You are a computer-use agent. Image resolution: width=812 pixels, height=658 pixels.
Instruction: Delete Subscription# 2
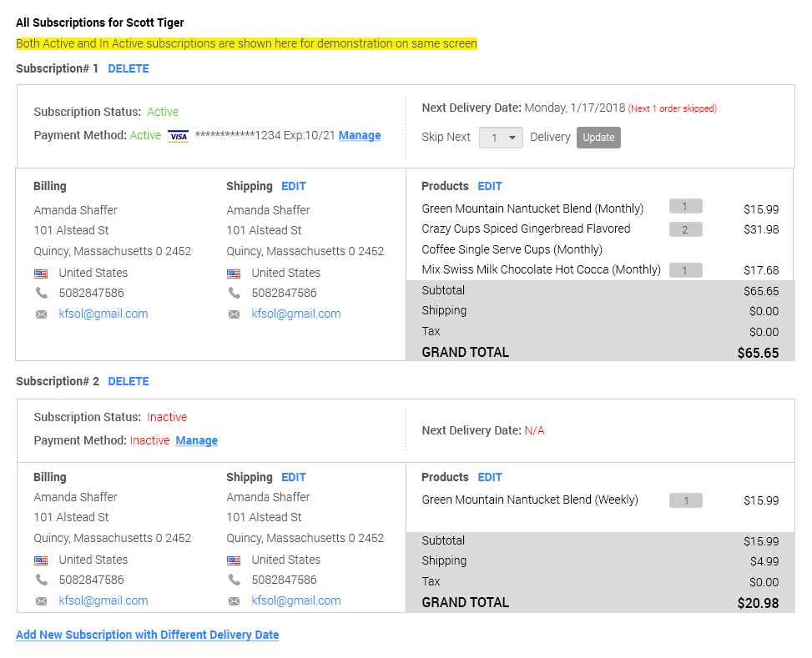point(129,382)
